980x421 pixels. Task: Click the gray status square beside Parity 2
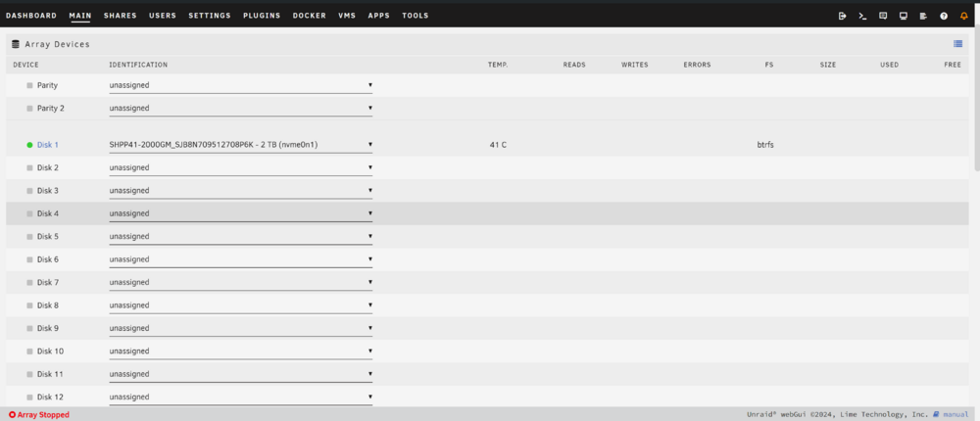29,108
